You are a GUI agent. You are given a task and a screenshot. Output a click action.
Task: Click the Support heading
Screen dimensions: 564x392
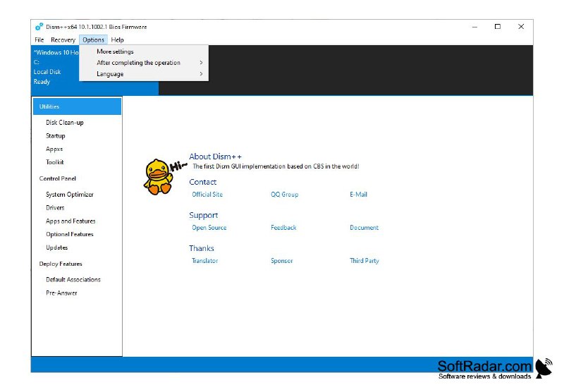tap(203, 215)
